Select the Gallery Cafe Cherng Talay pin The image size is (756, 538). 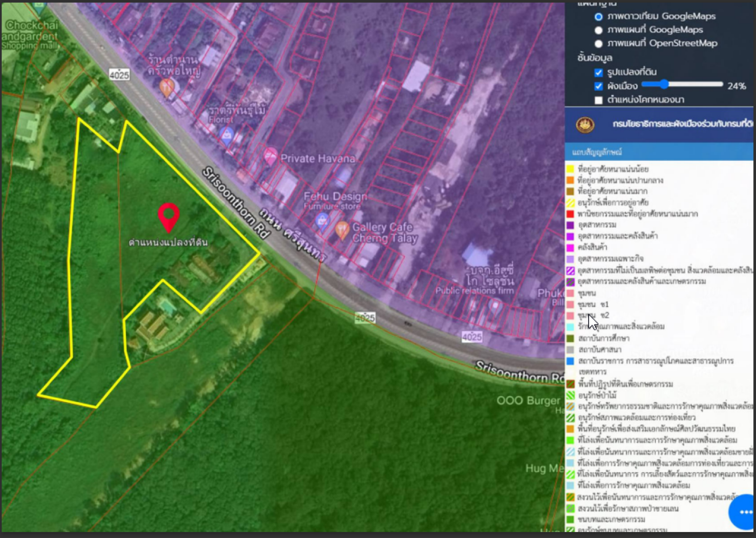point(342,230)
